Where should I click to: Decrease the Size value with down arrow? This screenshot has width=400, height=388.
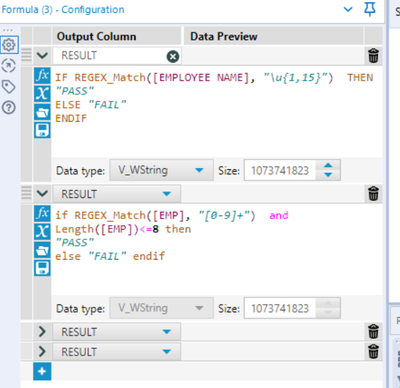[x=328, y=175]
